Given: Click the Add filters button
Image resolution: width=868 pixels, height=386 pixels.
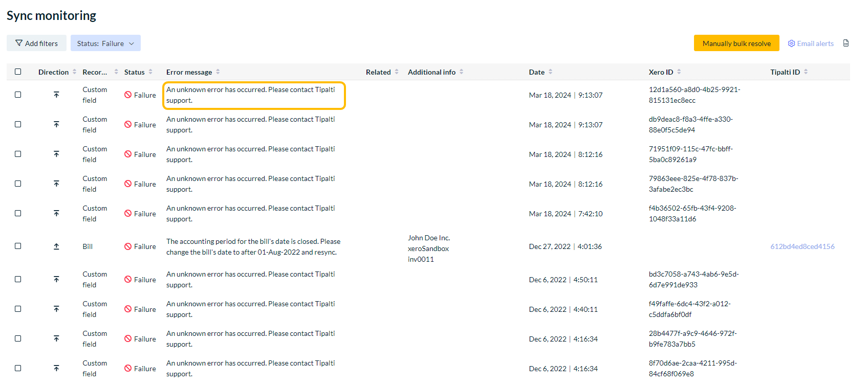Looking at the screenshot, I should coord(36,43).
